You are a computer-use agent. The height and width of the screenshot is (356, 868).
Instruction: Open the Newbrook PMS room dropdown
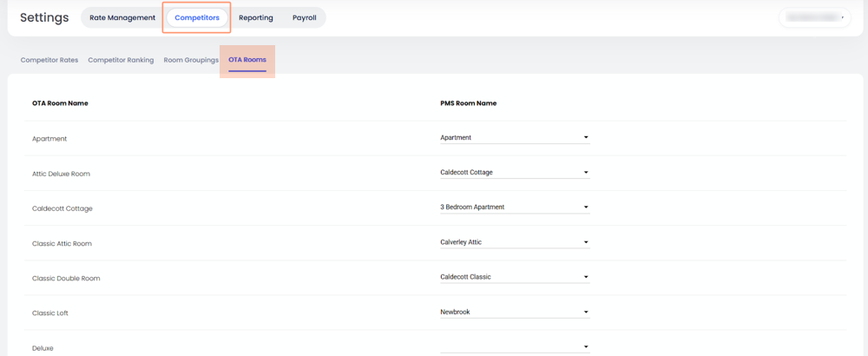click(515, 312)
